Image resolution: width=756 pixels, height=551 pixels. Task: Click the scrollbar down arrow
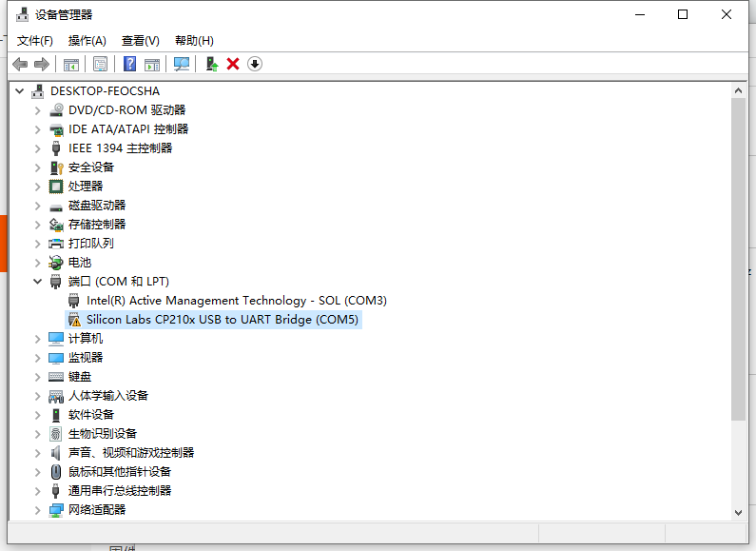(738, 512)
